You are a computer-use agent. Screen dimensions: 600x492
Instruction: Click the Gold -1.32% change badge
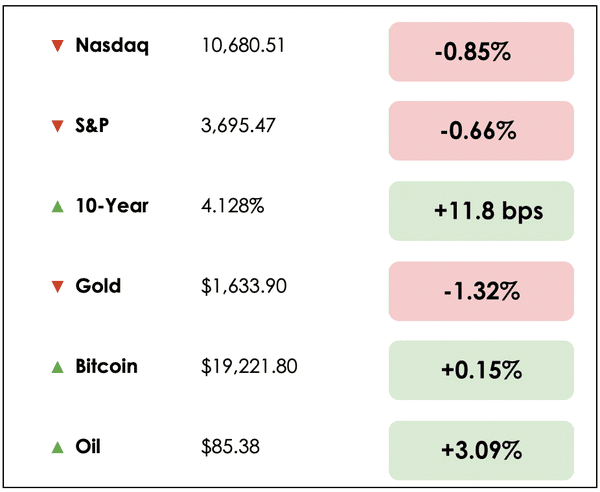pyautogui.click(x=480, y=291)
